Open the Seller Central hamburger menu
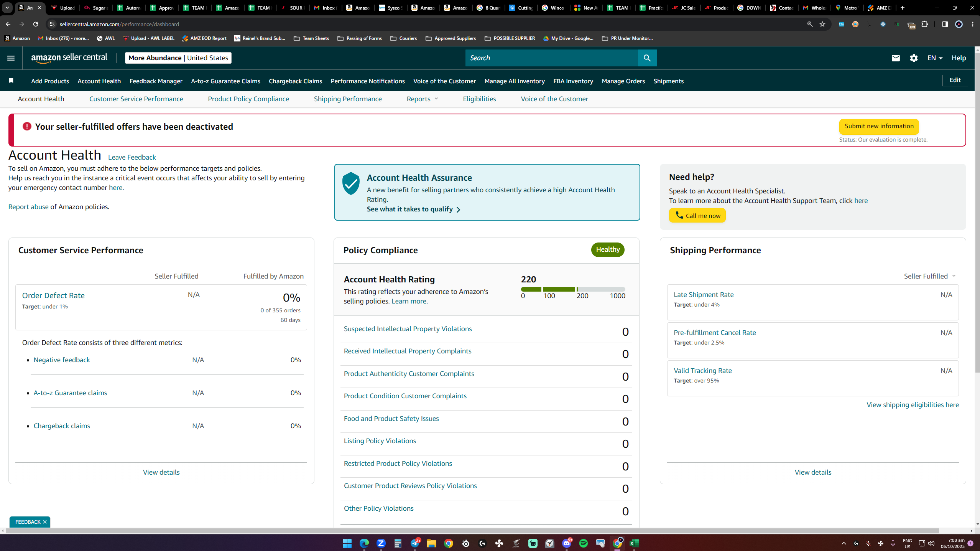 11,58
